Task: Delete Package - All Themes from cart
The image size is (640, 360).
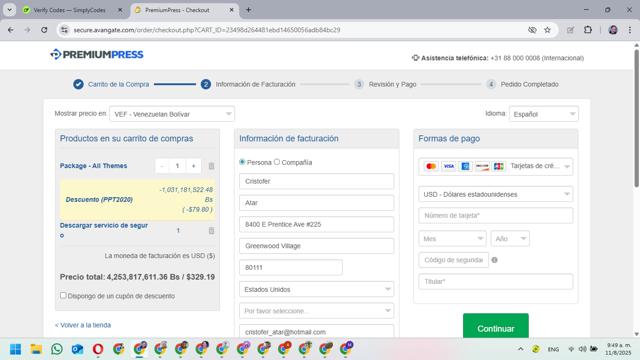Action: coord(211,166)
